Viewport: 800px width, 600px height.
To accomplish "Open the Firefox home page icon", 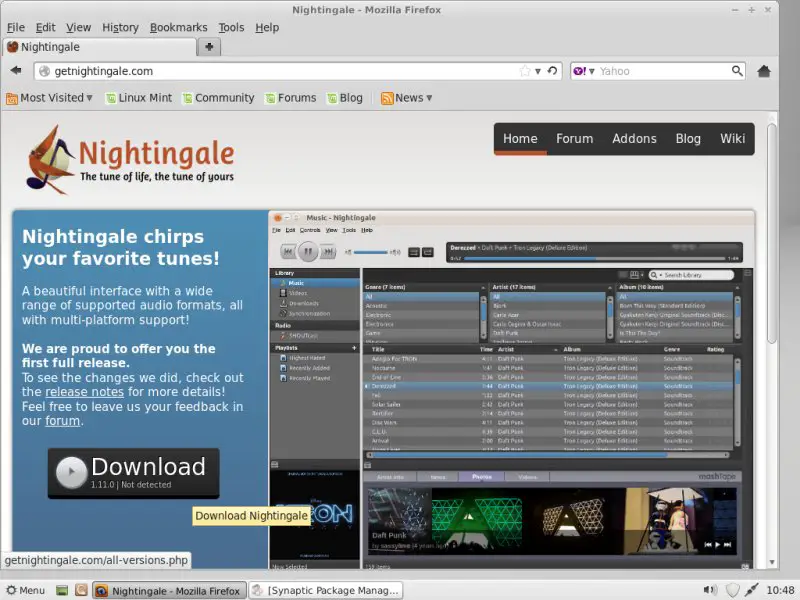I will click(764, 71).
